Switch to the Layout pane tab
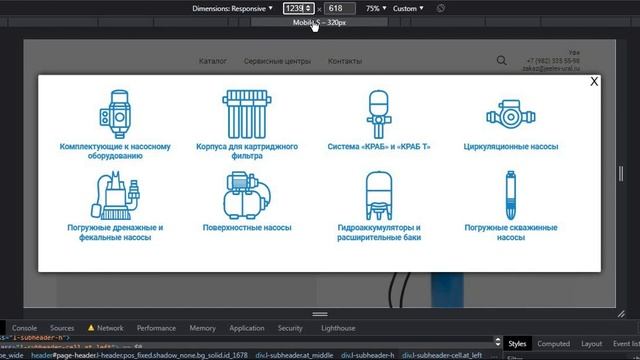The height and width of the screenshot is (360, 640). point(591,344)
